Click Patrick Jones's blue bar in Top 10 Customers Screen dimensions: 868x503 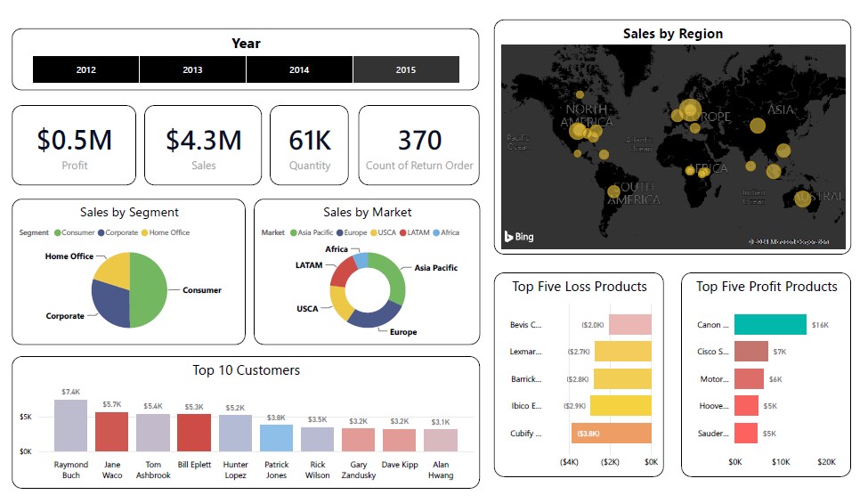[276, 437]
